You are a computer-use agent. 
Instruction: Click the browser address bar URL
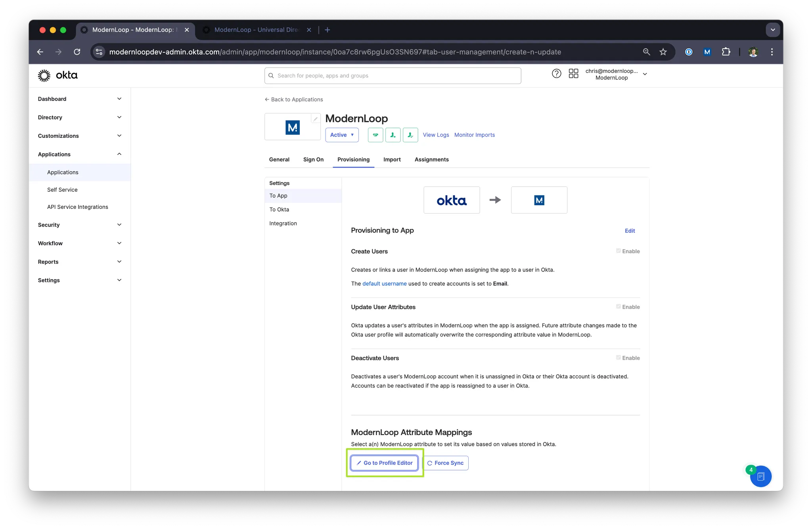(335, 52)
